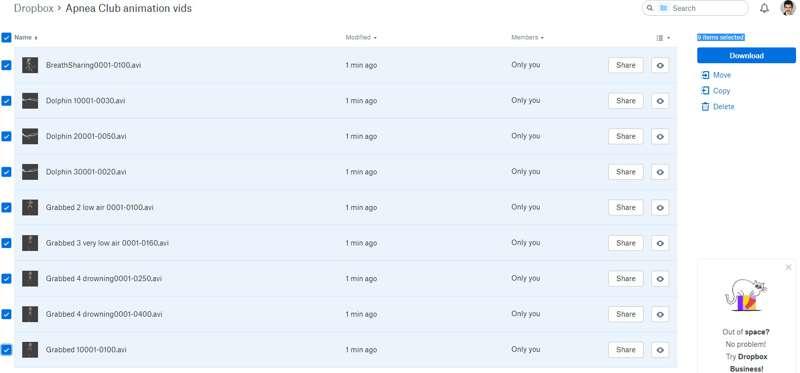The height and width of the screenshot is (373, 800).
Task: Share Grabbed 4 drowning0001-0250.avi
Action: [x=626, y=279]
